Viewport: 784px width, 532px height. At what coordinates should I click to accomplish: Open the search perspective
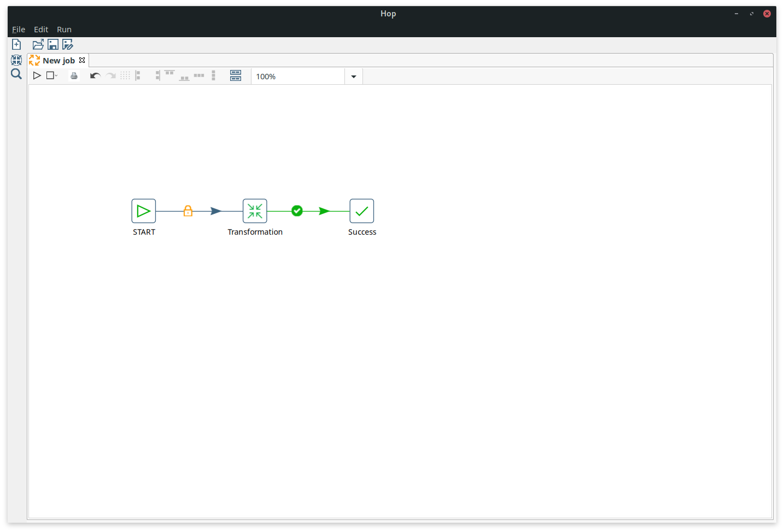coord(16,74)
